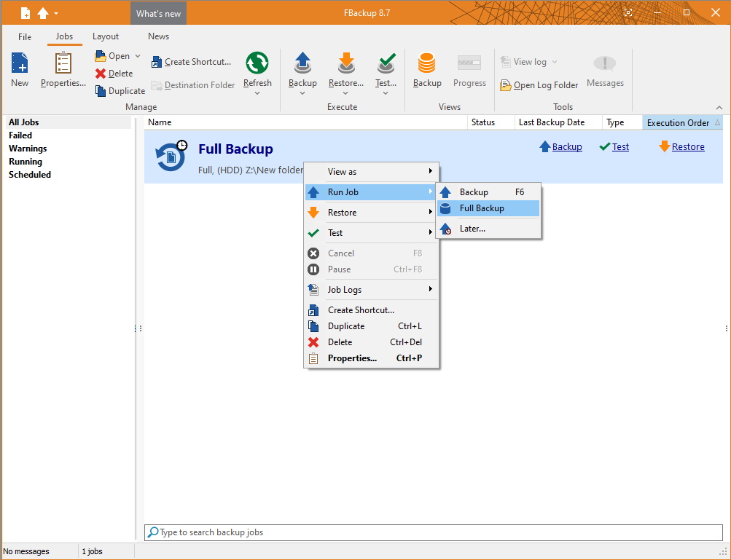This screenshot has height=560, width=731.
Task: Click the full-screen focus icon in title bar
Action: (628, 13)
